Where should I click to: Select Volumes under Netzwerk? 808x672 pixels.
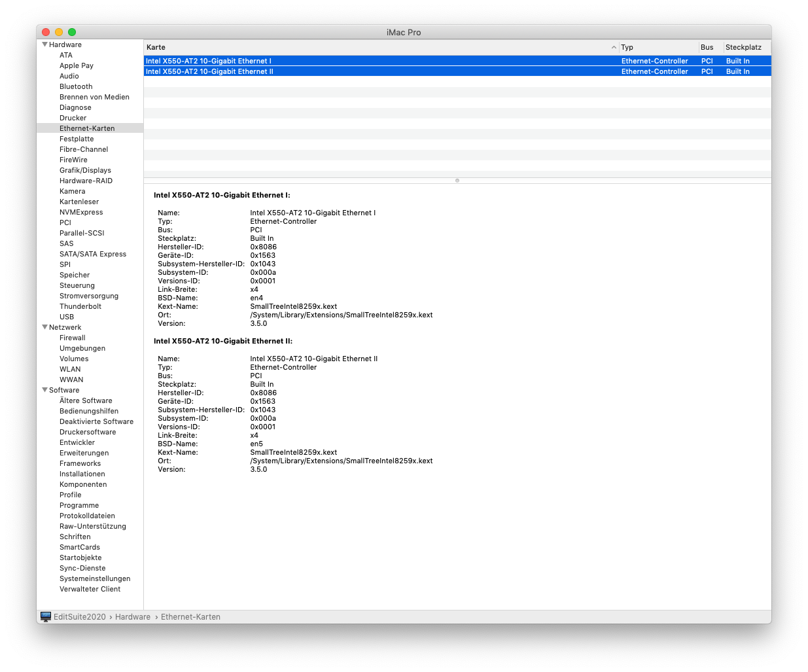[x=74, y=359]
